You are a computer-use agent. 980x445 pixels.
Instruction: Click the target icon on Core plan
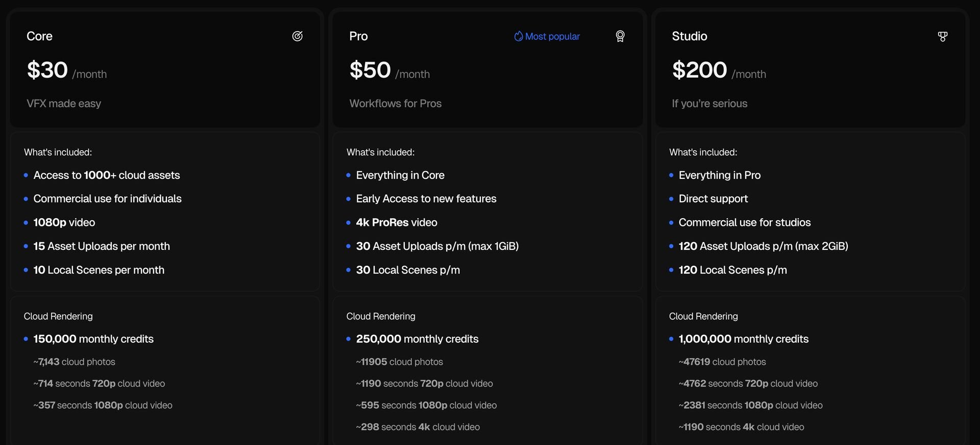click(297, 36)
